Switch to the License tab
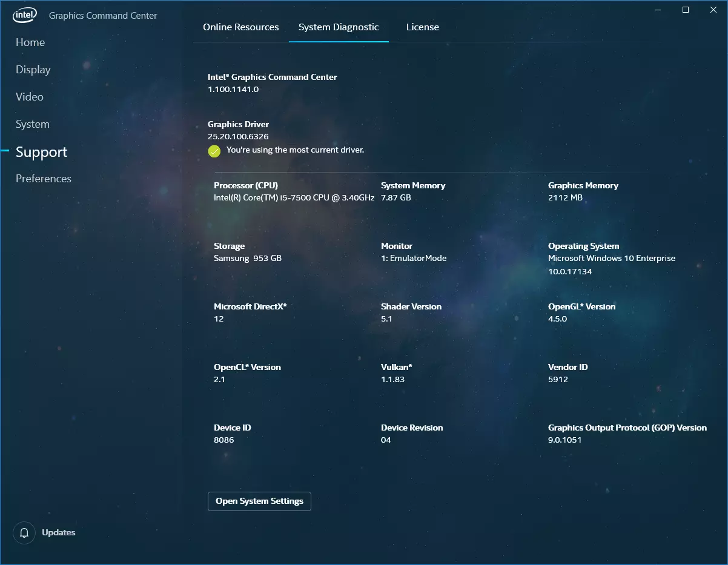Viewport: 728px width, 565px height. coord(423,27)
